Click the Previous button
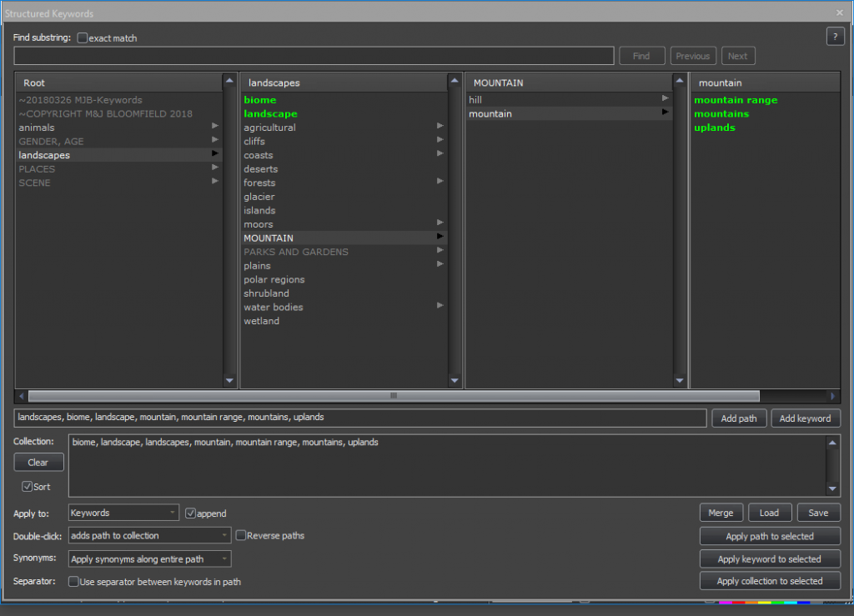The image size is (854, 616). [693, 56]
